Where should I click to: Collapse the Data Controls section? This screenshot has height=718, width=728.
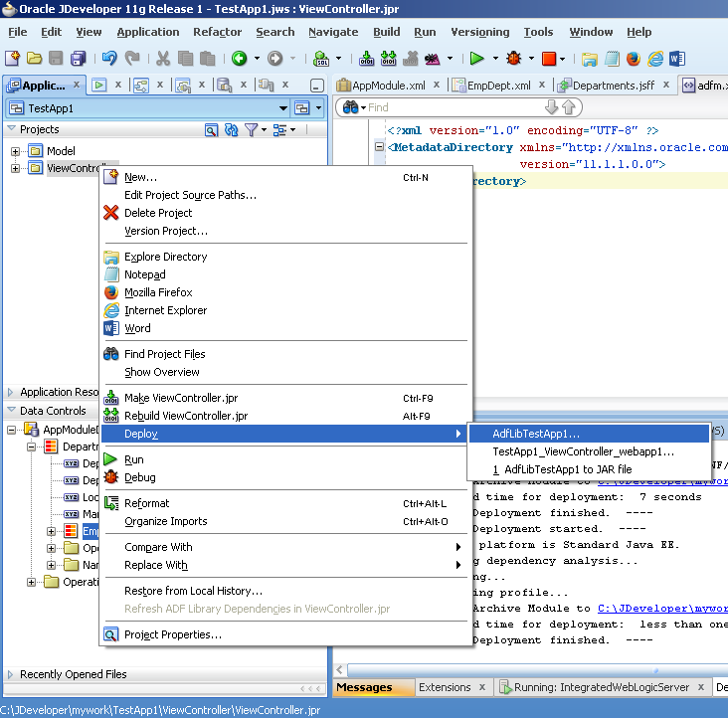(x=11, y=411)
